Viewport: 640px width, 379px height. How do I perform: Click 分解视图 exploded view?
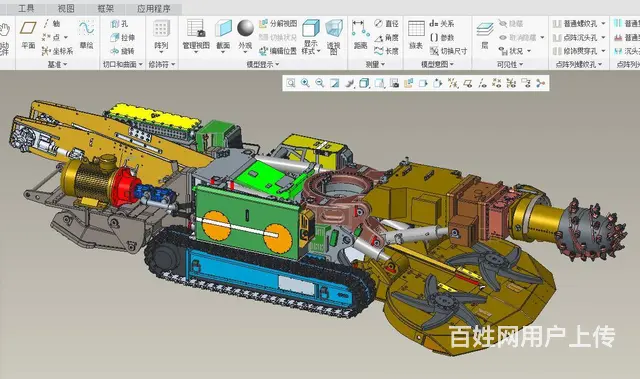[278, 24]
